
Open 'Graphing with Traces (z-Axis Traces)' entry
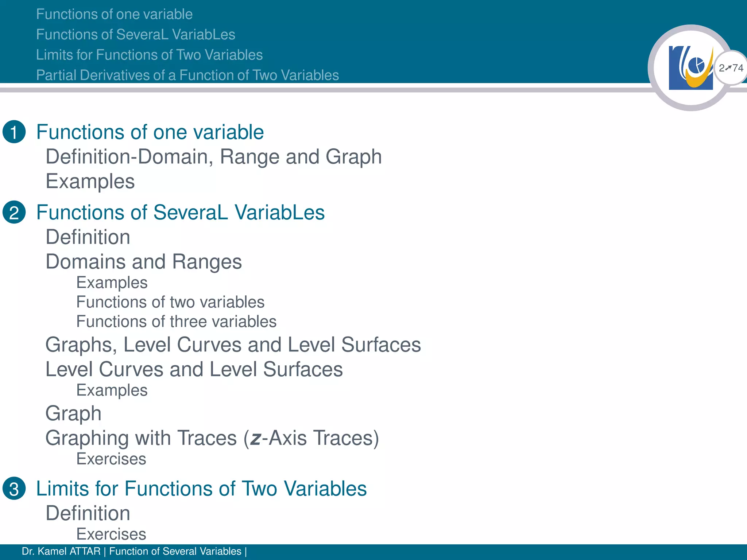[x=212, y=438]
